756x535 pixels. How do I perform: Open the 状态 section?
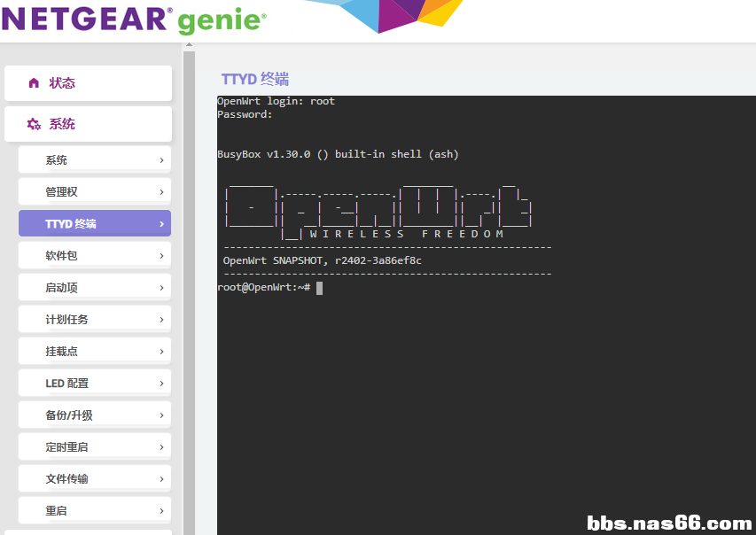[88, 83]
